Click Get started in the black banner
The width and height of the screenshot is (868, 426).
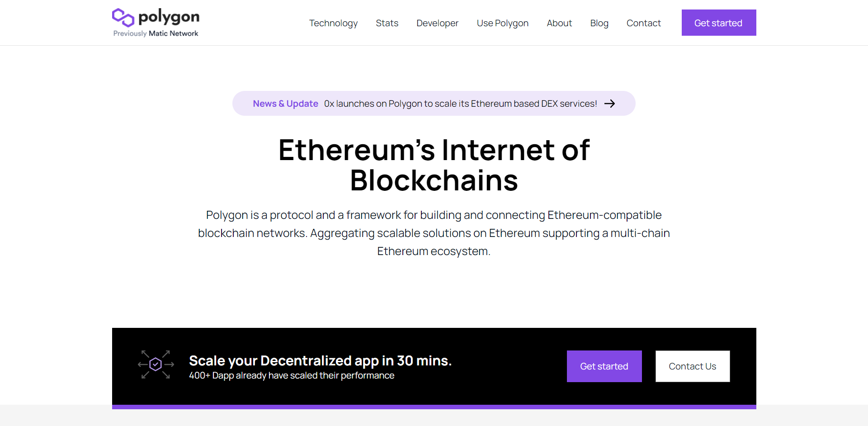[x=604, y=366]
